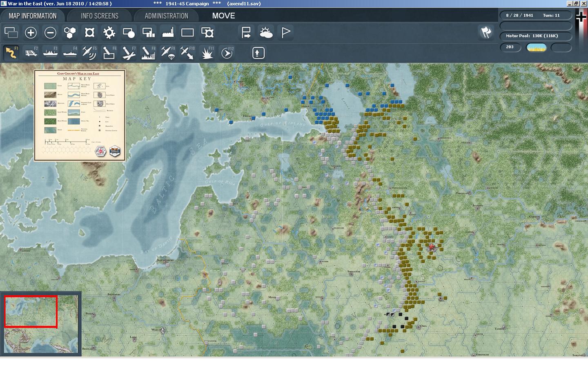Open the Map Information tab
The image size is (588, 368).
point(33,16)
